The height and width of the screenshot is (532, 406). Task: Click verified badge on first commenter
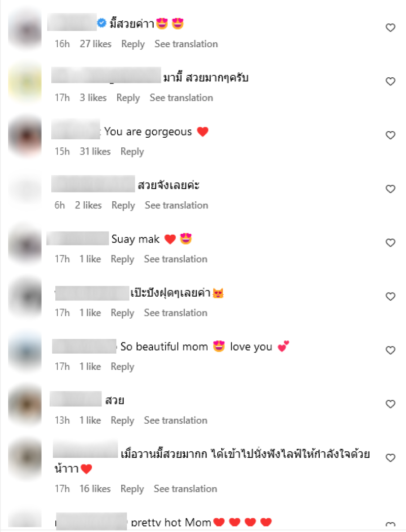pos(101,23)
